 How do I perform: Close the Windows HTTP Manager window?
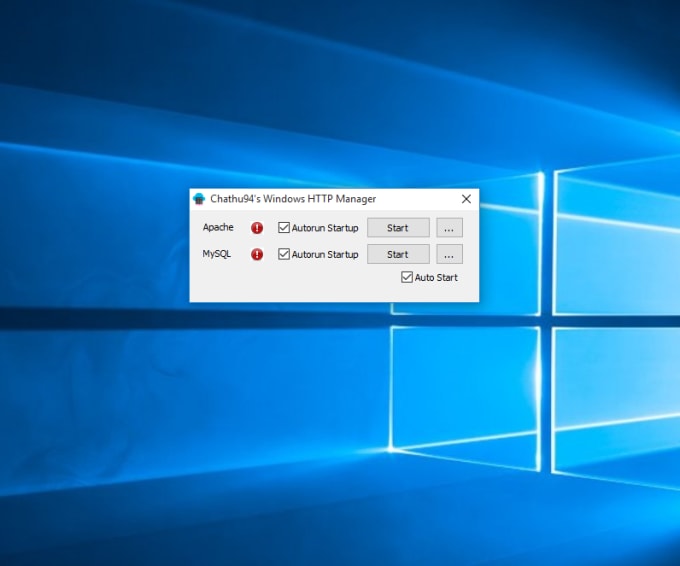pyautogui.click(x=466, y=199)
